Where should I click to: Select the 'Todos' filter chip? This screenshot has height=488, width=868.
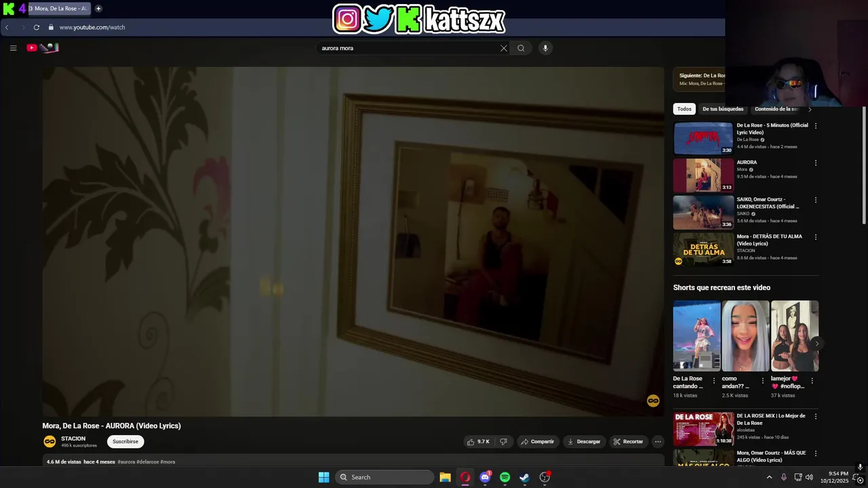684,109
